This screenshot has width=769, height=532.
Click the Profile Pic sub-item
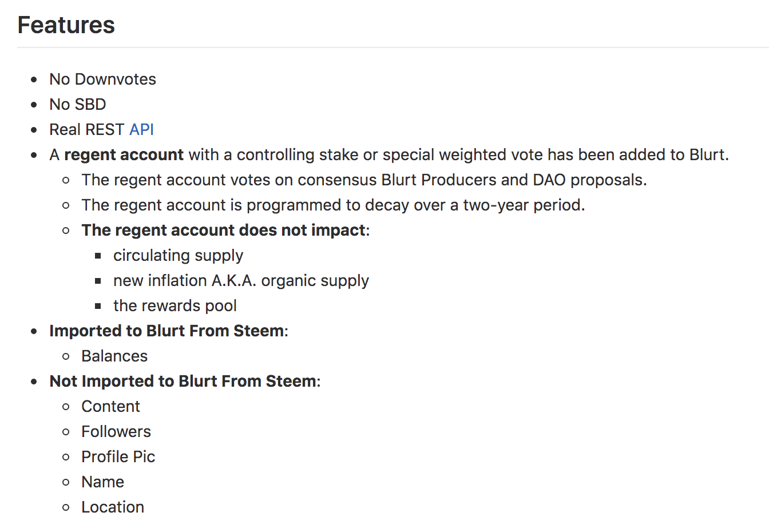coord(118,456)
